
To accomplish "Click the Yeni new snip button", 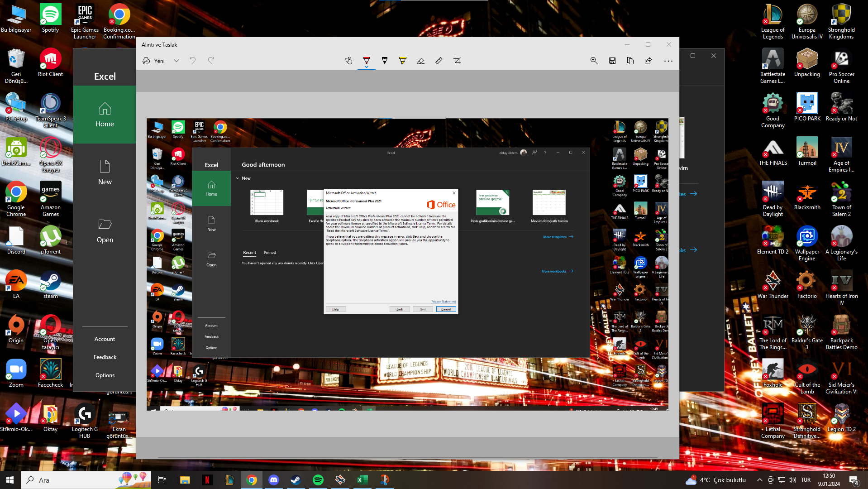I will [154, 61].
